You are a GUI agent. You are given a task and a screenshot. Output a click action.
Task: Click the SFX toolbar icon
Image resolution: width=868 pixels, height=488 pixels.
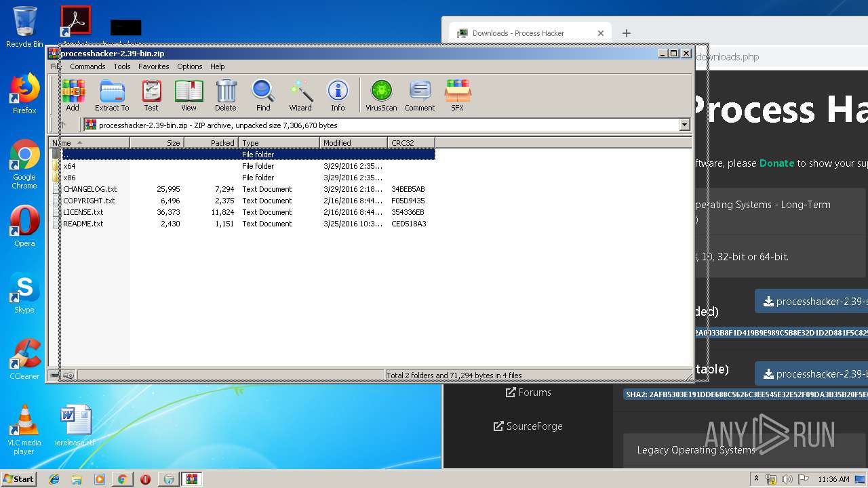pos(458,96)
